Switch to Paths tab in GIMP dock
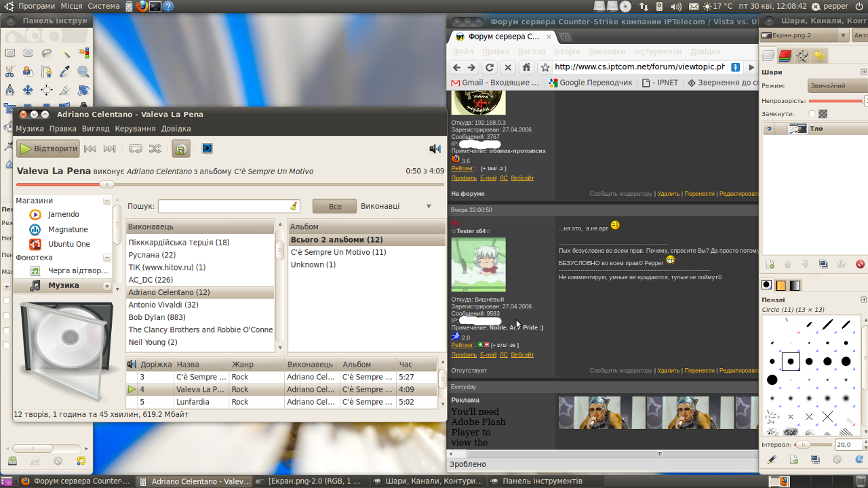The height and width of the screenshot is (488, 868). tap(802, 56)
